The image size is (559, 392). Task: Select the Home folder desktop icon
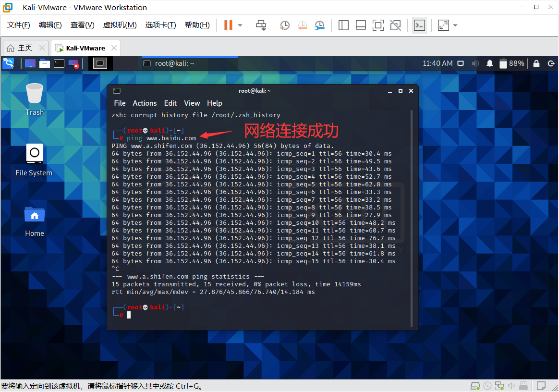[x=35, y=221]
